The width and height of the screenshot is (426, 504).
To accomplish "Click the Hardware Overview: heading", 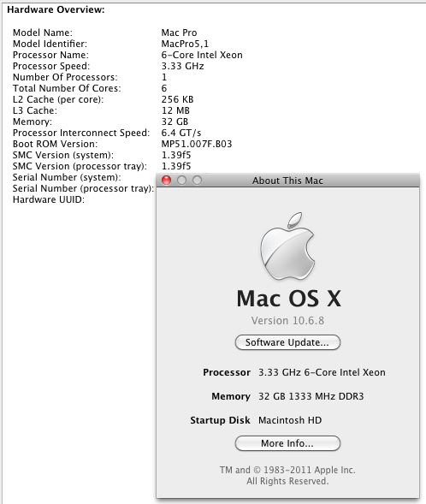I will pos(56,9).
